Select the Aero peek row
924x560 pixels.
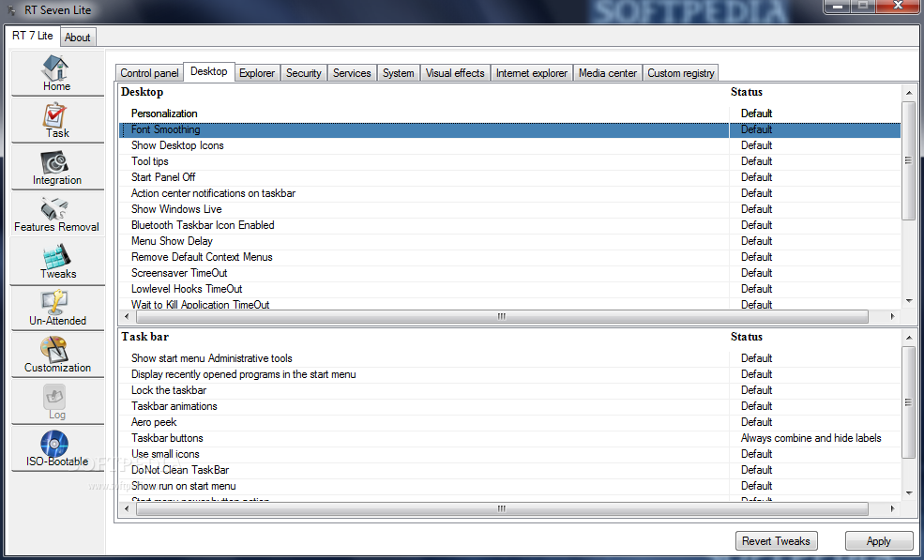(x=510, y=422)
